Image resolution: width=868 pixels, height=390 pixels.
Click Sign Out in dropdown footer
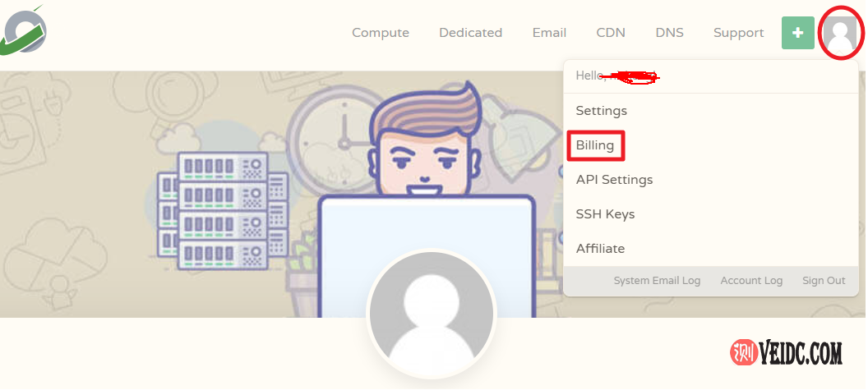point(824,281)
